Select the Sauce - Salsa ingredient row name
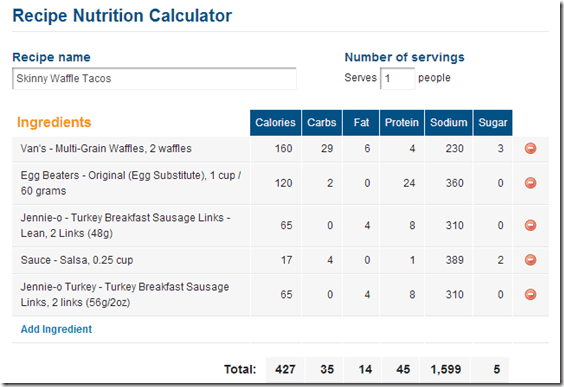Viewport: 564px width, 387px height. 77,260
